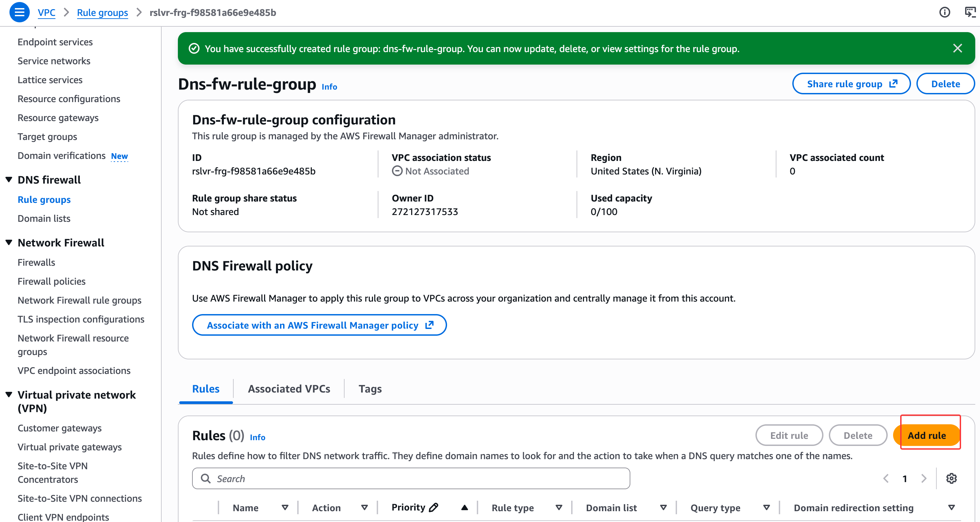Collapse the DNS firewall sidebar section
980x522 pixels.
pos(9,180)
